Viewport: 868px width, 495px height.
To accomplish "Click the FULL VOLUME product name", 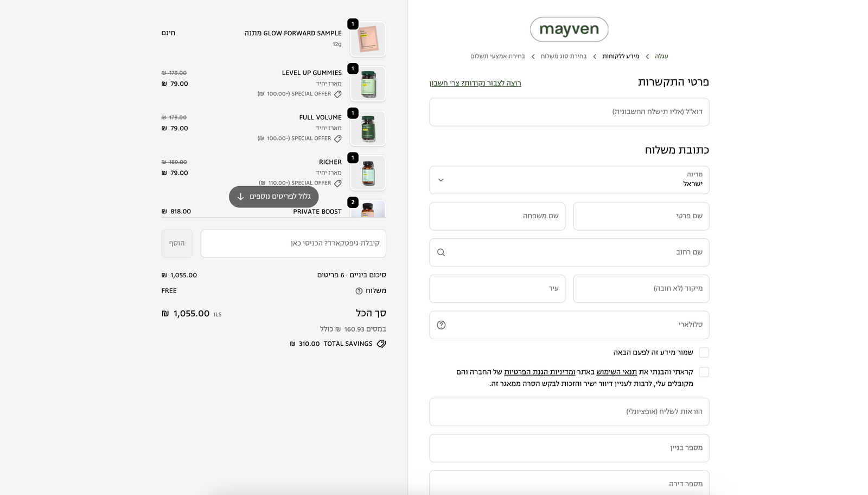I will pyautogui.click(x=321, y=117).
